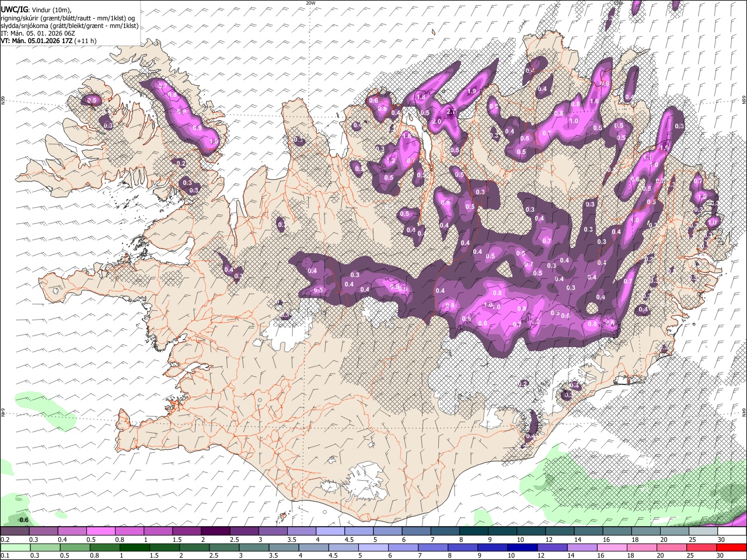Click the pale gray 25 mm snow swatch
Image resolution: width=747 pixels, height=560 pixels.
[x=704, y=531]
